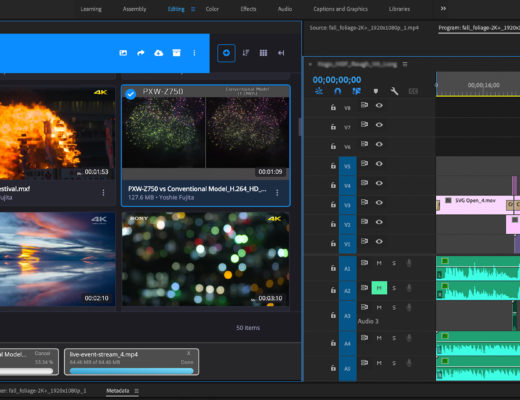
Task: Mute audio track A1
Action: pos(379,263)
